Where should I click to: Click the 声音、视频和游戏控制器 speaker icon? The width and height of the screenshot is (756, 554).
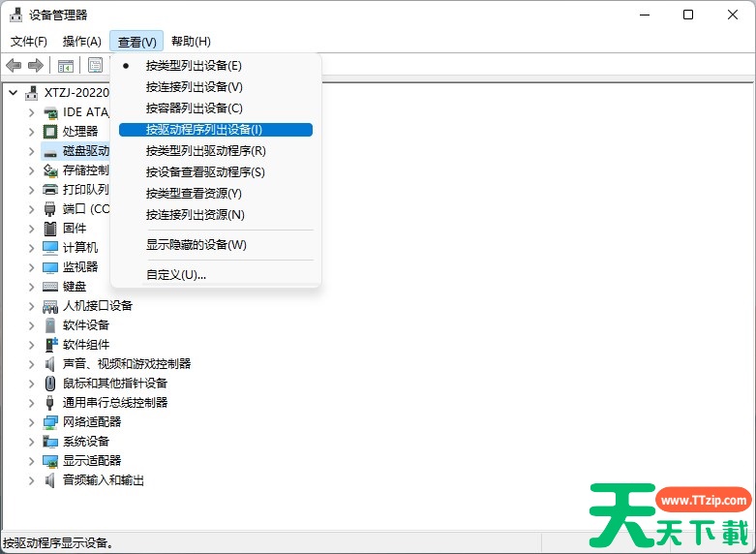pos(49,364)
